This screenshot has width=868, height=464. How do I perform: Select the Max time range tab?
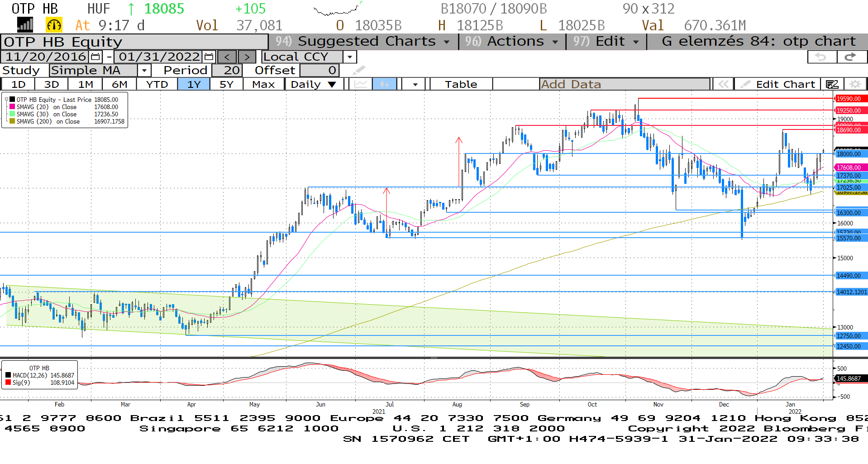click(x=263, y=84)
